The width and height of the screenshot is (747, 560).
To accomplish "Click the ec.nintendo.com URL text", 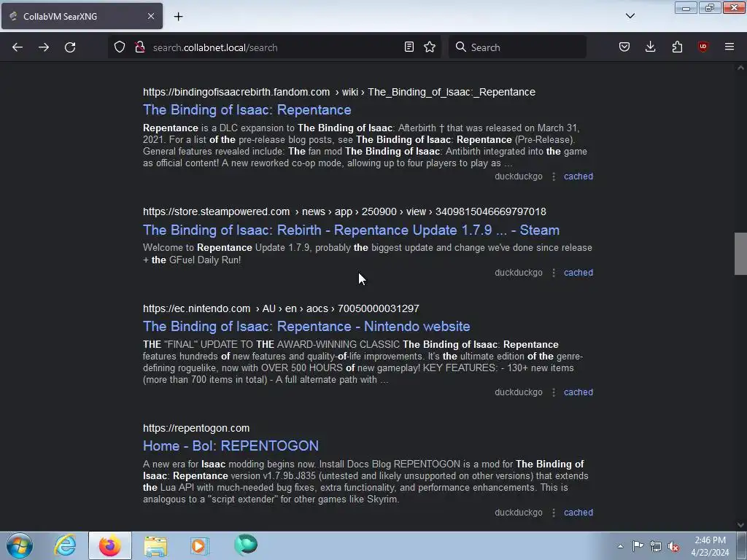I will coord(196,308).
